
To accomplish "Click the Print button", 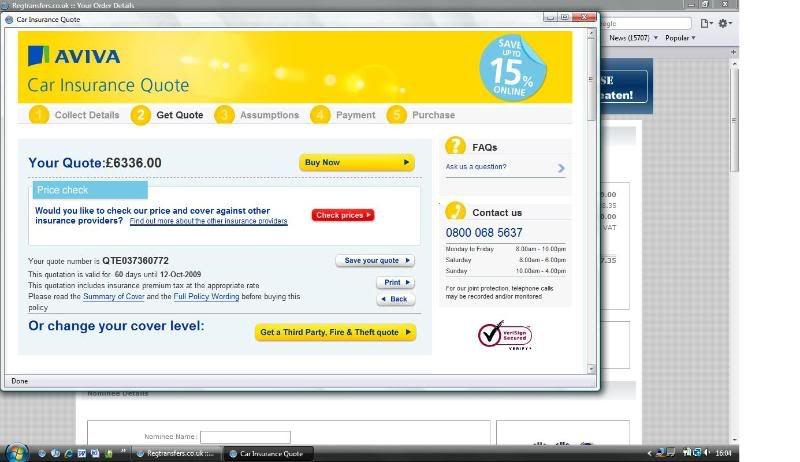I will pyautogui.click(x=396, y=283).
